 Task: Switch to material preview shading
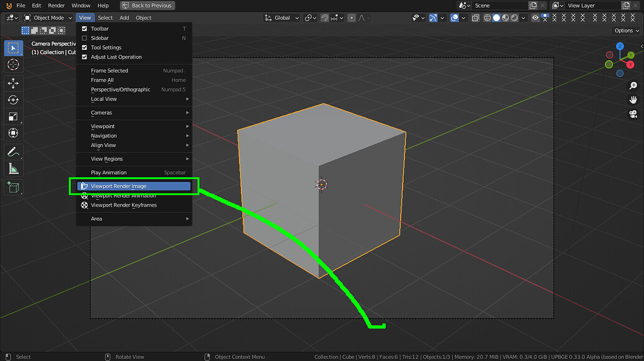(505, 17)
